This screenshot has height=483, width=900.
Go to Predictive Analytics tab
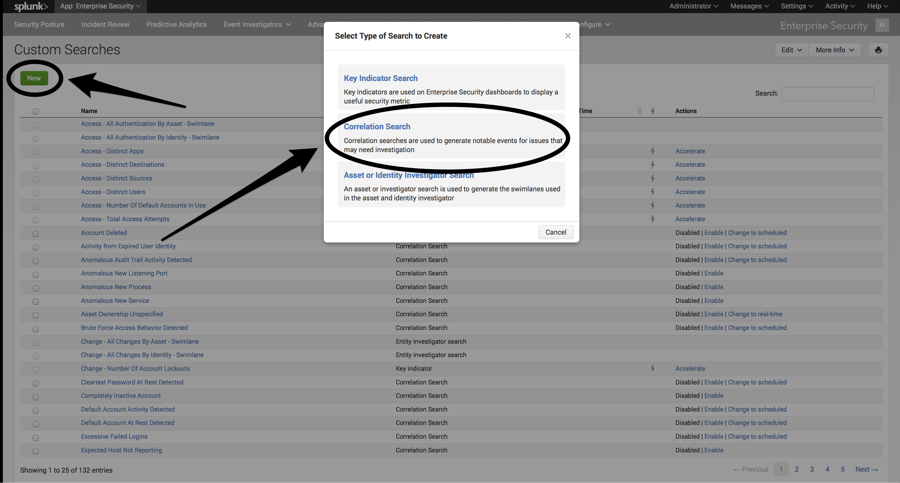click(x=176, y=25)
